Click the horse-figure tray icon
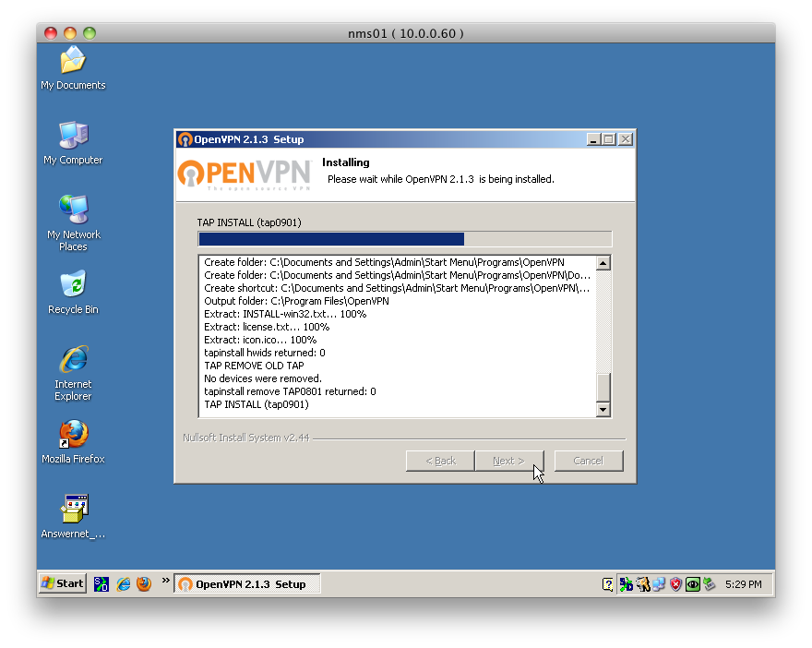 coord(643,585)
